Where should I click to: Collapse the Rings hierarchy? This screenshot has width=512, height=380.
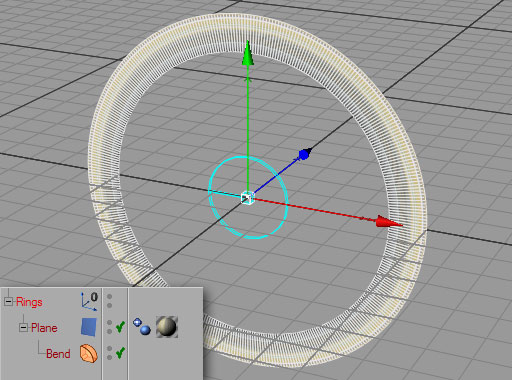(x=8, y=302)
